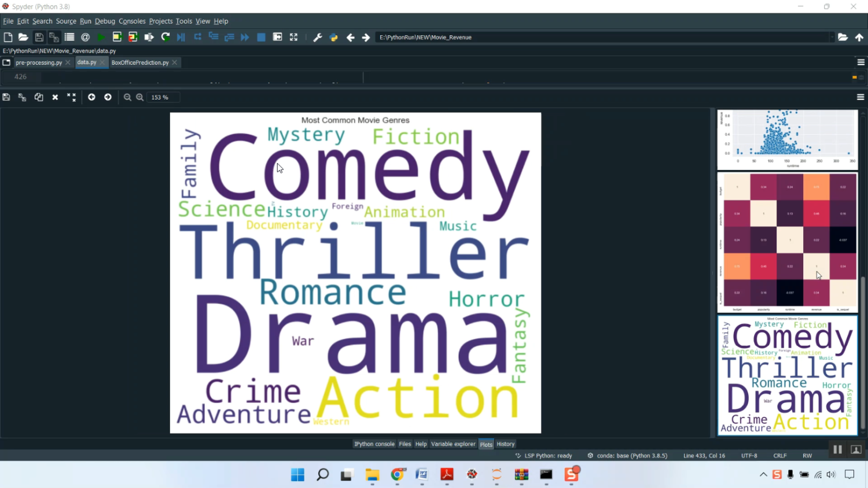Zoom in on the word cloud plot
868x488 pixels.
(139, 97)
